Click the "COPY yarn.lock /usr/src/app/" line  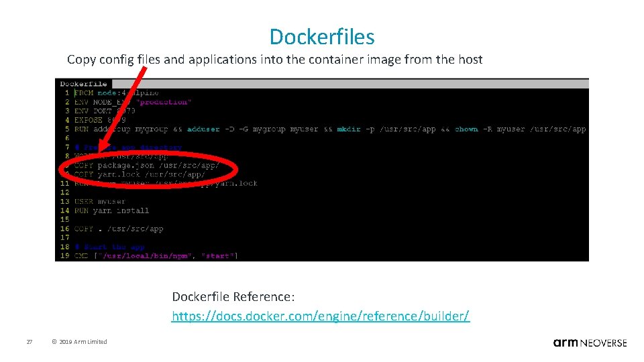coord(140,174)
